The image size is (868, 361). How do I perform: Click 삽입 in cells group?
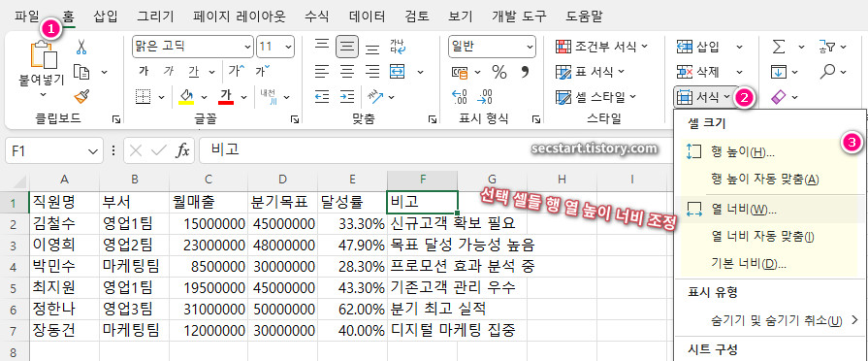pyautogui.click(x=698, y=47)
